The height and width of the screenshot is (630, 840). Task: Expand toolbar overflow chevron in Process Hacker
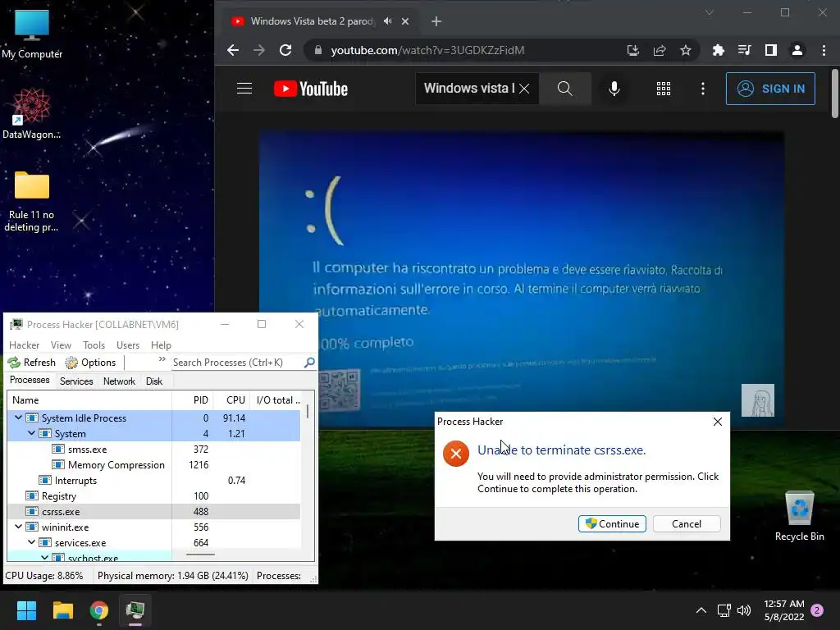[x=162, y=359]
